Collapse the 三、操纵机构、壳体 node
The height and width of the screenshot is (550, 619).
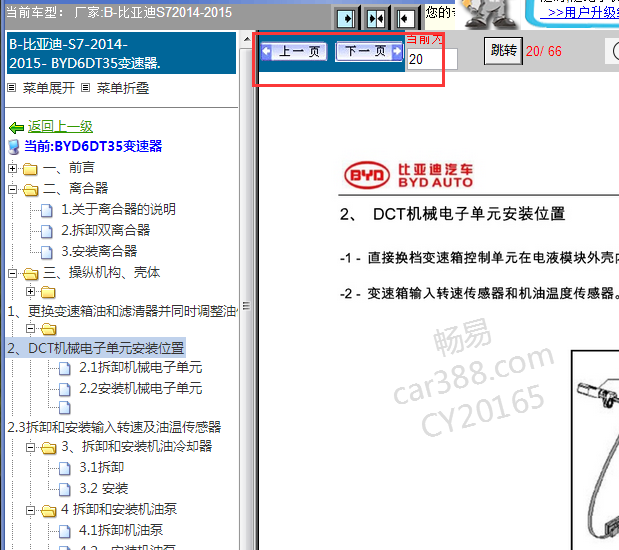coord(13,273)
